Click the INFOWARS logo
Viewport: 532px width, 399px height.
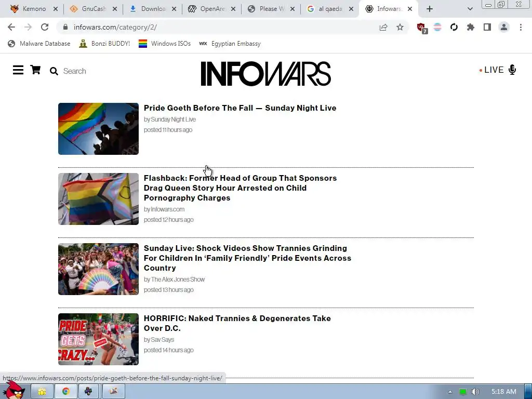(265, 73)
